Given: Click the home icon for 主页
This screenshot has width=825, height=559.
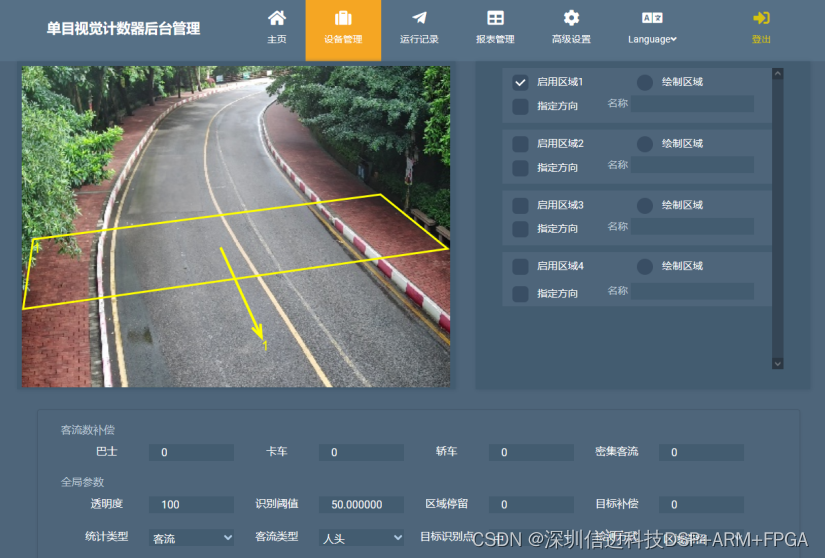Looking at the screenshot, I should click(x=277, y=18).
